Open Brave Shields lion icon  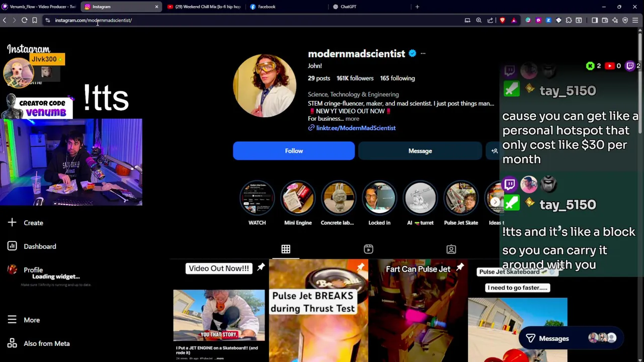[502, 20]
